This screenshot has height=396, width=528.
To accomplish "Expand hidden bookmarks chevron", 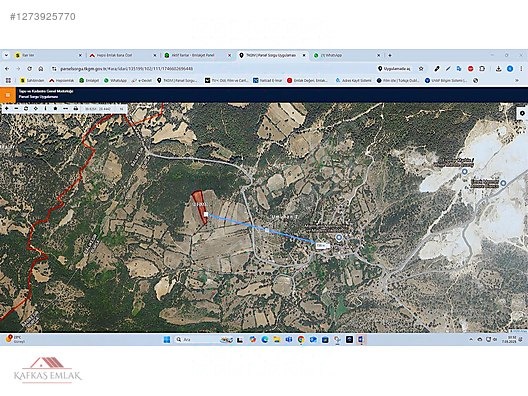I will [517, 80].
